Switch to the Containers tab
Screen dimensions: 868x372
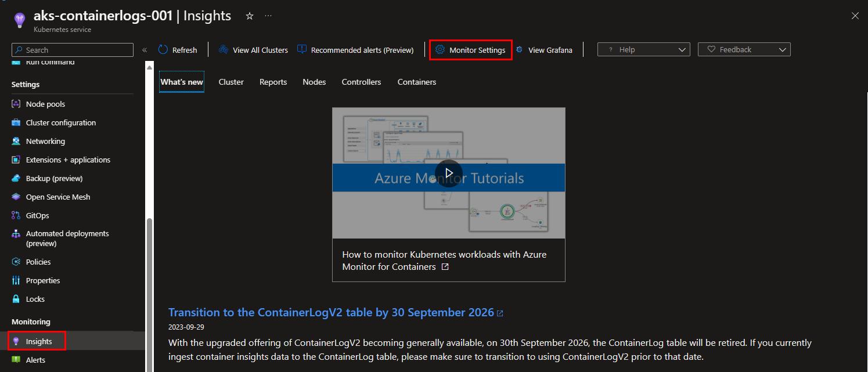click(x=416, y=82)
